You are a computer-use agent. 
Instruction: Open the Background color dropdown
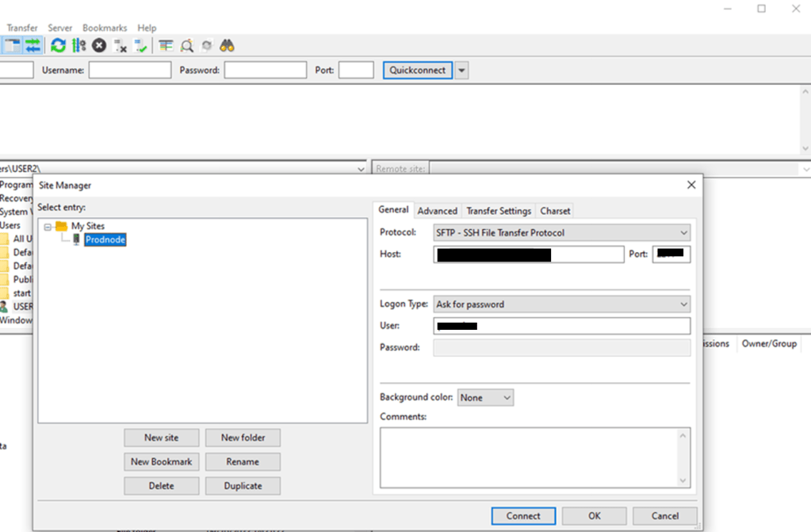[x=485, y=398]
